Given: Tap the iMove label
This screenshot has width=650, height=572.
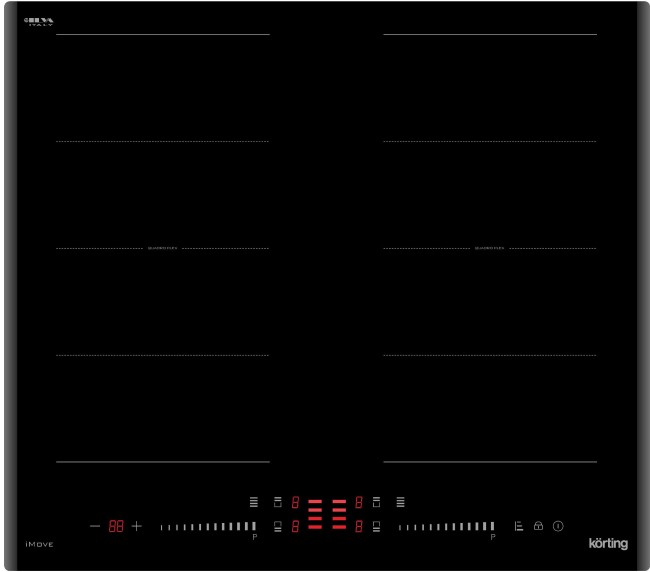Looking at the screenshot, I should coord(39,544).
